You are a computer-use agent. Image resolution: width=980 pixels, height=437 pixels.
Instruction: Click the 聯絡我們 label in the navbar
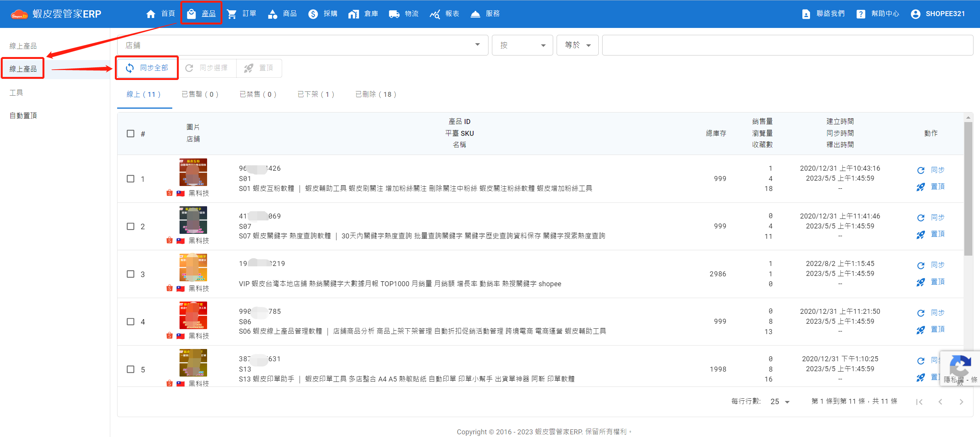831,14
